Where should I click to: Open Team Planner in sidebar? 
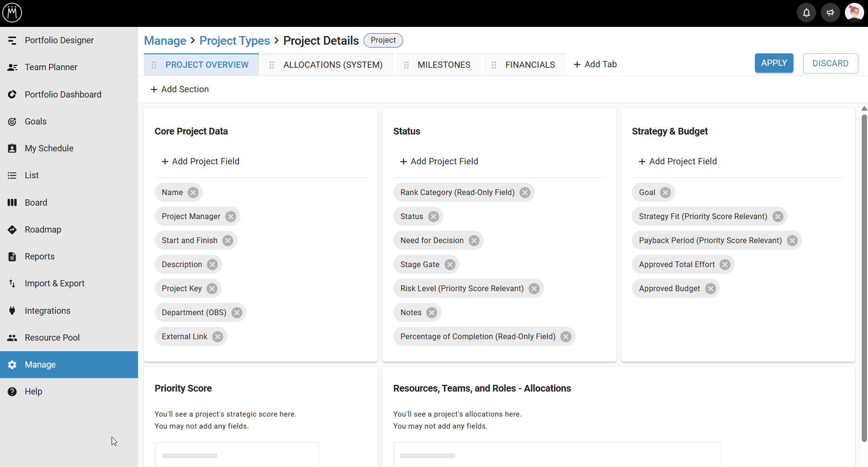(69, 67)
